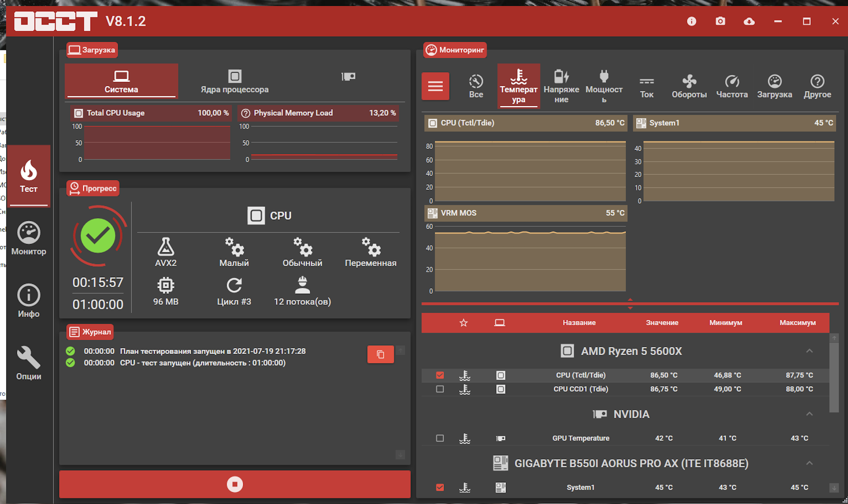The image size is (848, 504).
Task: Click the cloud download update icon
Action: (x=749, y=21)
